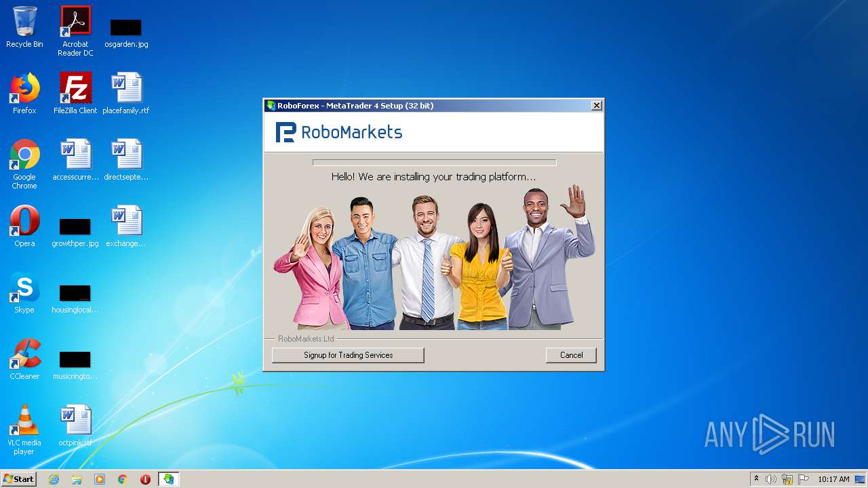
Task: Click the 'Hello! We are installing' text
Action: pos(433,177)
